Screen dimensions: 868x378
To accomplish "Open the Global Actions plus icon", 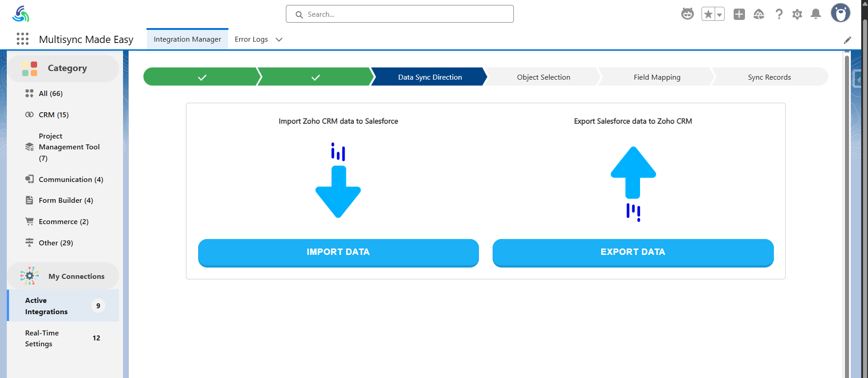I will coord(739,14).
